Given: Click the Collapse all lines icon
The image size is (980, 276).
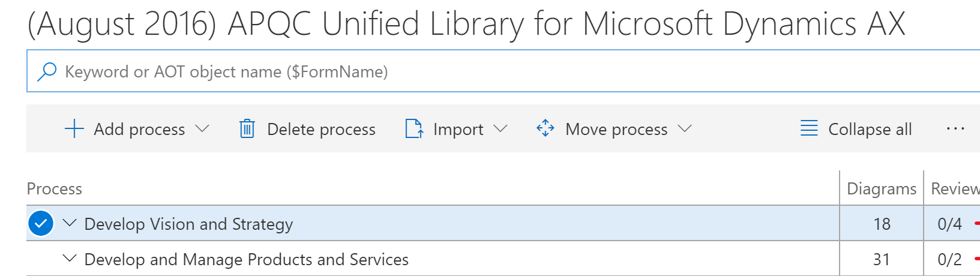Looking at the screenshot, I should coord(809,128).
